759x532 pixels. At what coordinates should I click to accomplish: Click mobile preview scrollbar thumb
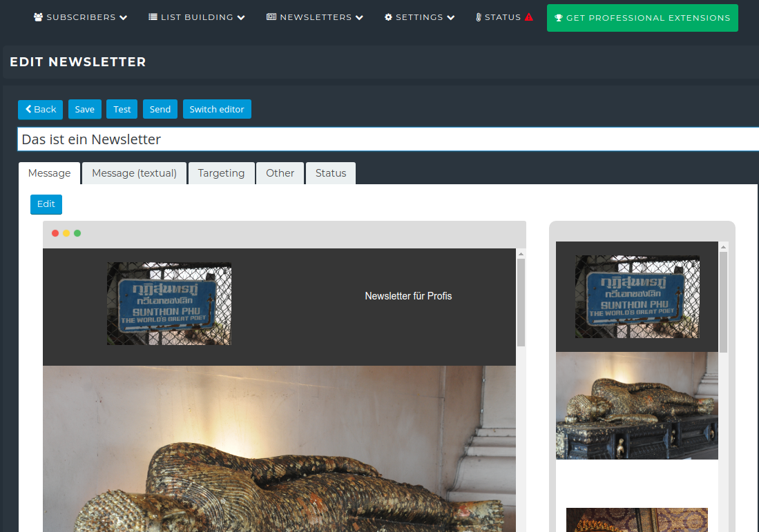[x=723, y=302]
